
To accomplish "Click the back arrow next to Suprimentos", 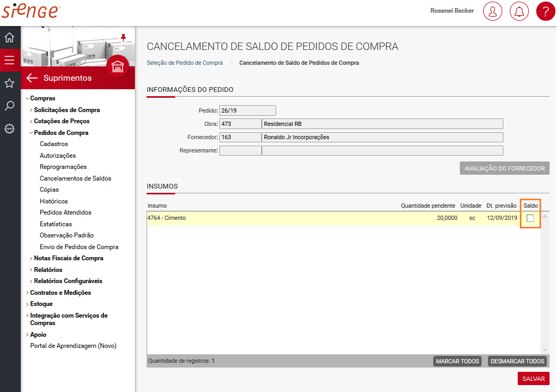I will (x=32, y=78).
